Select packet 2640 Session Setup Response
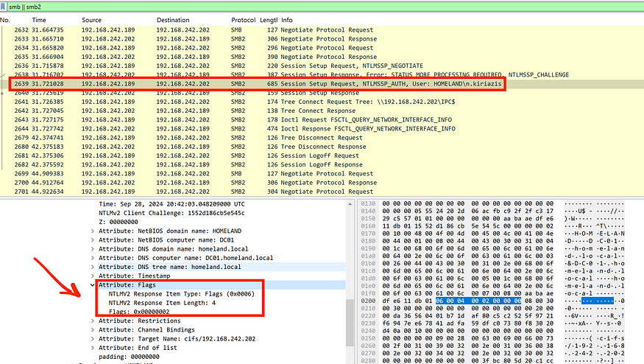This screenshot has width=644, height=364. (x=322, y=93)
